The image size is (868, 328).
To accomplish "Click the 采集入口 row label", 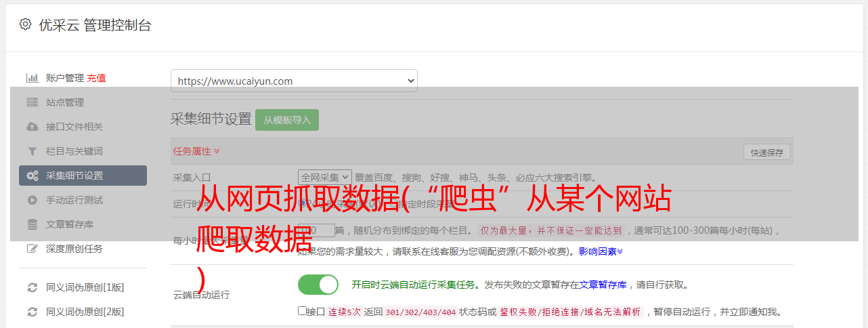I will tap(192, 178).
